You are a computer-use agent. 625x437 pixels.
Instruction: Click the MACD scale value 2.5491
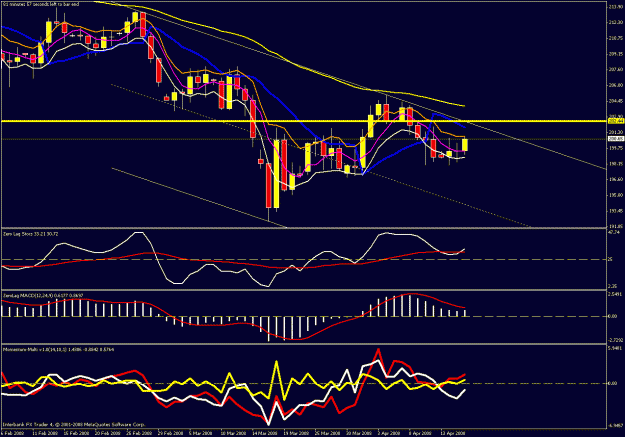click(x=615, y=294)
